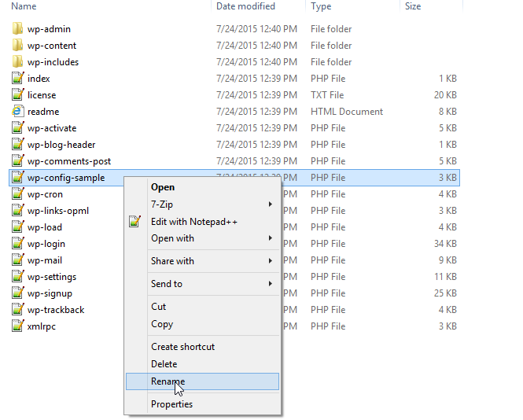This screenshot has width=523, height=420.
Task: Sort by the Type column header
Action: click(321, 6)
